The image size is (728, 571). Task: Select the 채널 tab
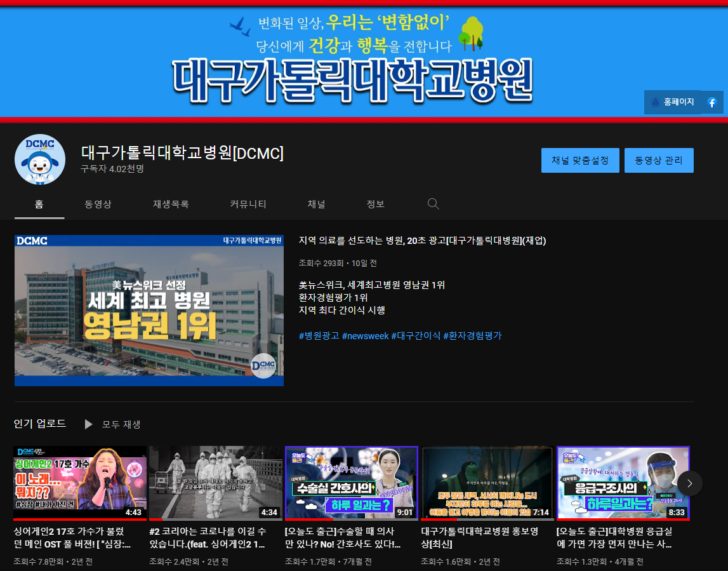tap(317, 205)
